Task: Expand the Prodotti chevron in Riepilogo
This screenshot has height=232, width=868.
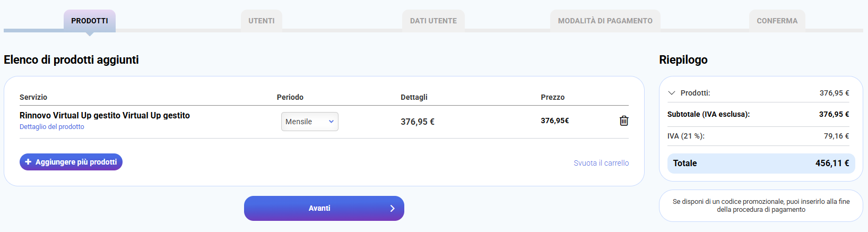Action: click(x=672, y=93)
